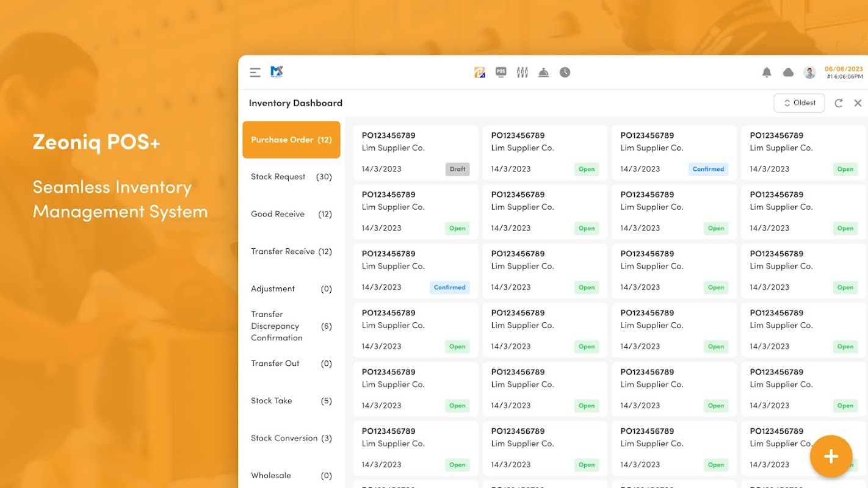Open the Stock Take section
The width and height of the screenshot is (868, 488).
click(291, 401)
